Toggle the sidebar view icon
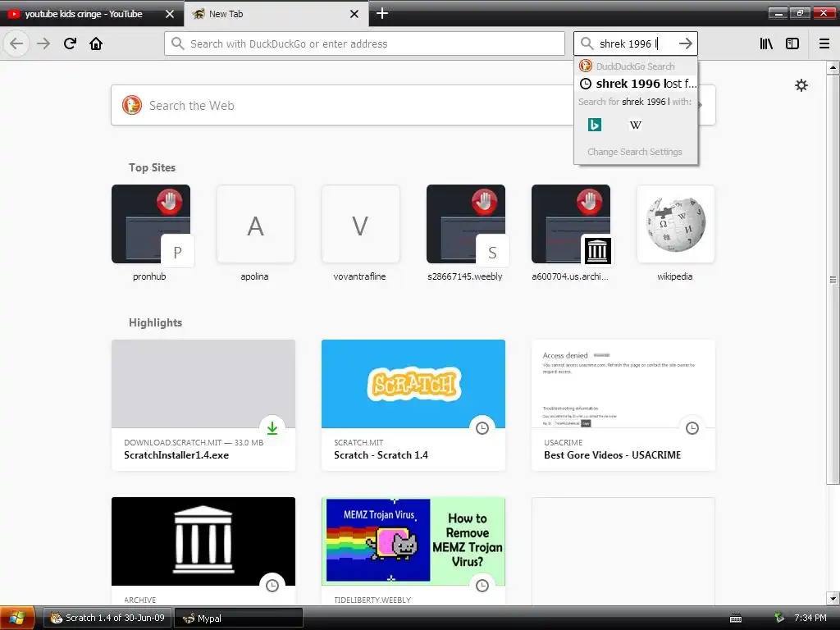Viewport: 840px width, 630px height. coord(792,43)
